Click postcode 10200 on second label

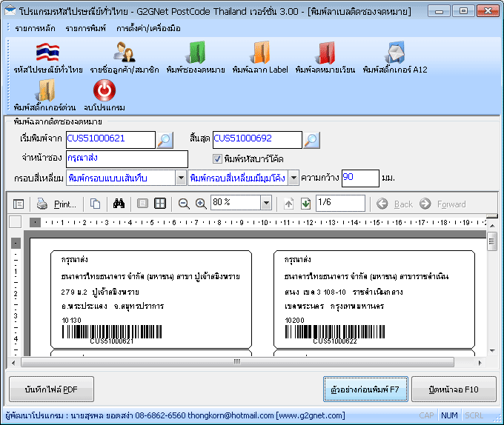(x=294, y=320)
